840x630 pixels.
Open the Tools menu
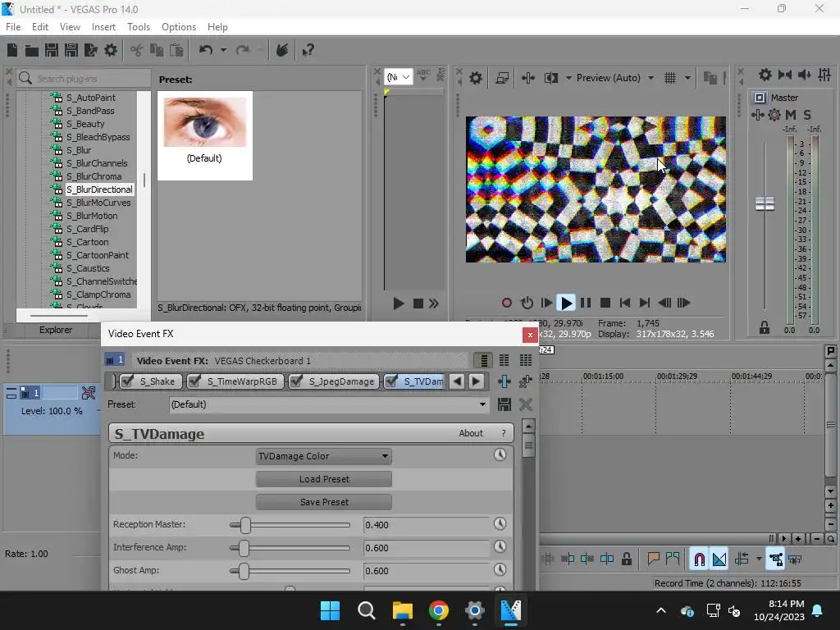[x=138, y=27]
